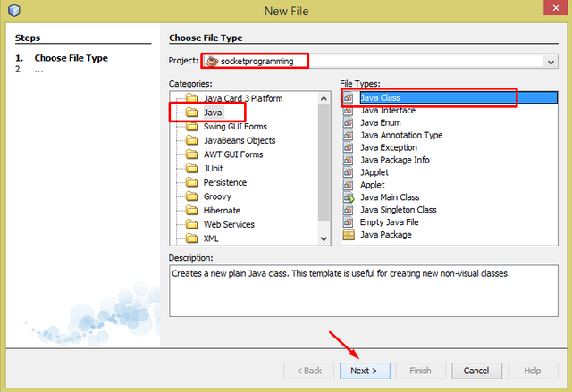572x392 pixels.
Task: Click the Web Services folder icon
Action: point(192,224)
